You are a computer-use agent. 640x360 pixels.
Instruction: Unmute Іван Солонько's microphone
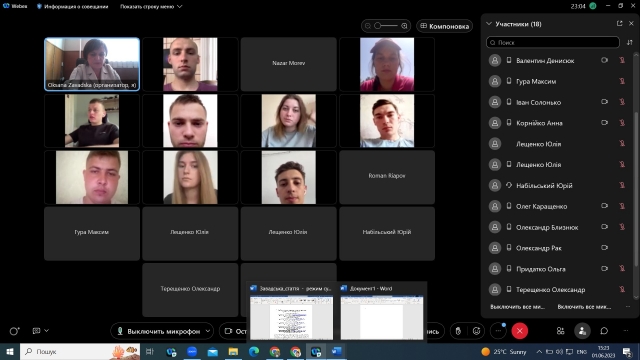[622, 102]
